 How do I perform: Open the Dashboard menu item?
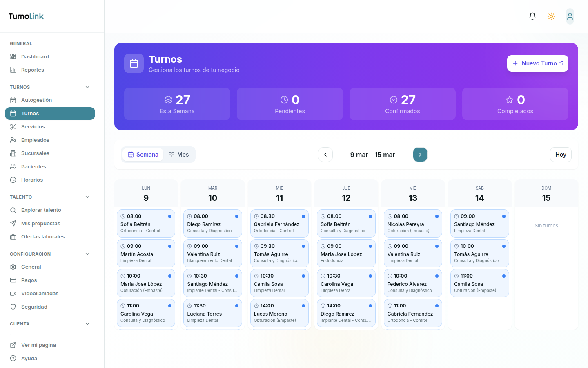[35, 56]
